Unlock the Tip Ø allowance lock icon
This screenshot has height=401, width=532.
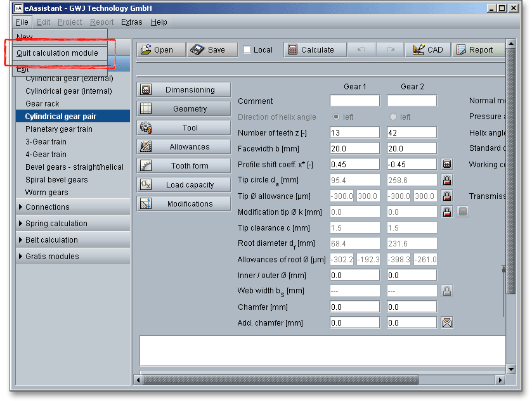(x=447, y=196)
